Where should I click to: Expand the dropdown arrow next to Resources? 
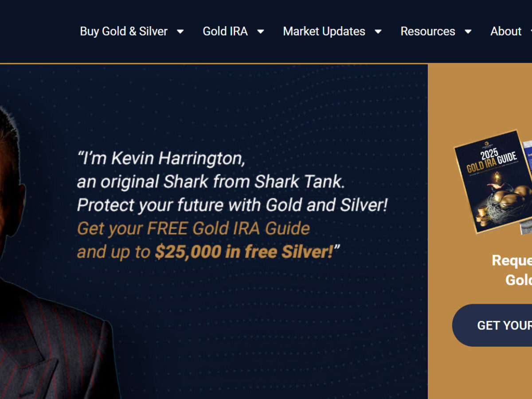point(468,31)
